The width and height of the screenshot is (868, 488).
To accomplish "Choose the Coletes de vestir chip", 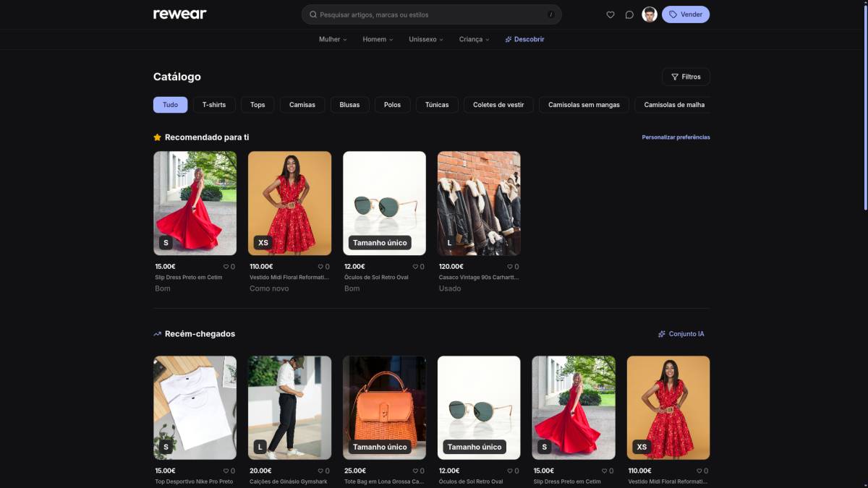I will tap(498, 105).
